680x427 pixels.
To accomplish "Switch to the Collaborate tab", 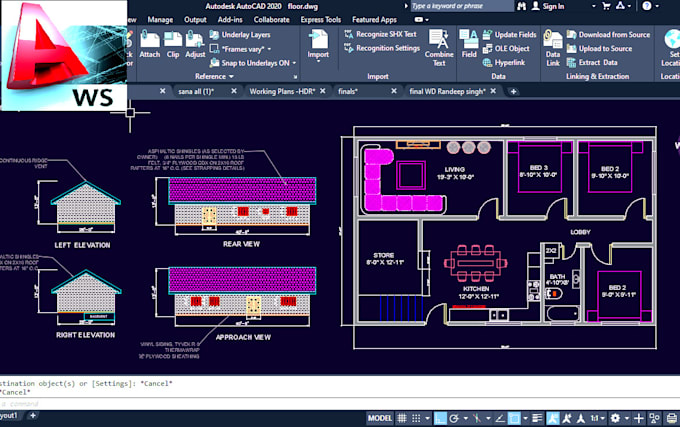I will [271, 20].
